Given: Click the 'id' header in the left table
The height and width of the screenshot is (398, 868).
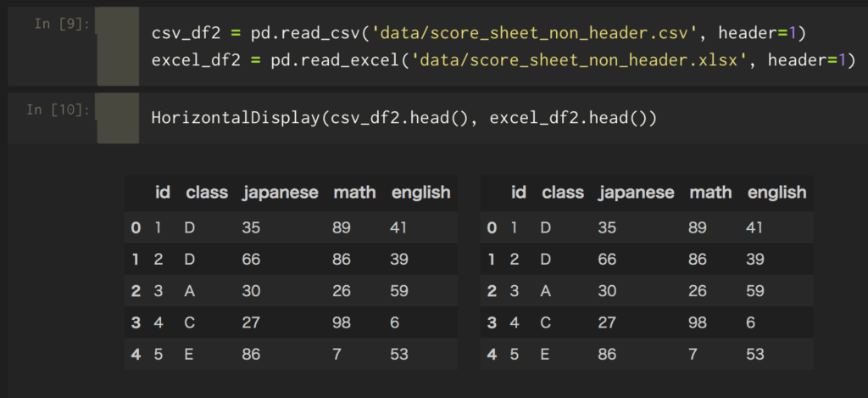Looking at the screenshot, I should 163,193.
